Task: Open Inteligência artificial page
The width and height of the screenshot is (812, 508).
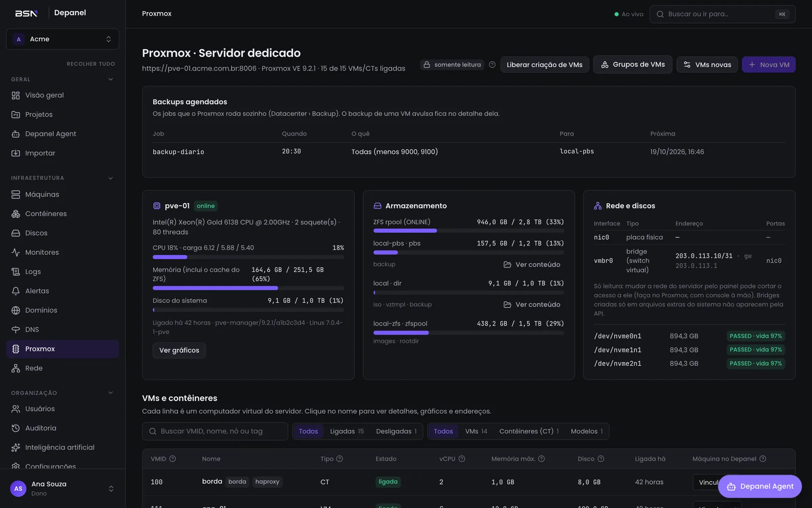Action: tap(62, 448)
